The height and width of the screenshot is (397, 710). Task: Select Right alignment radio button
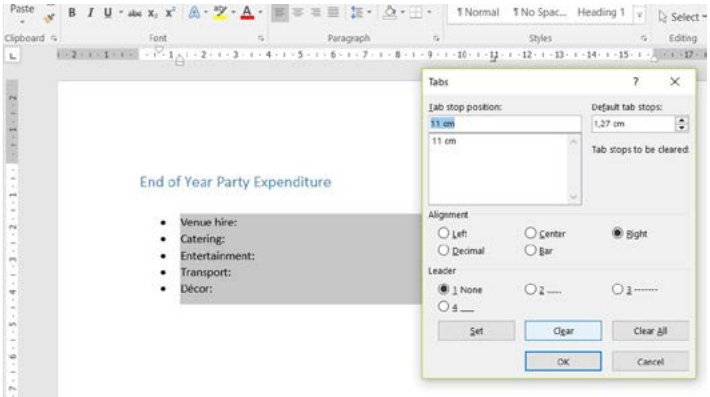617,233
